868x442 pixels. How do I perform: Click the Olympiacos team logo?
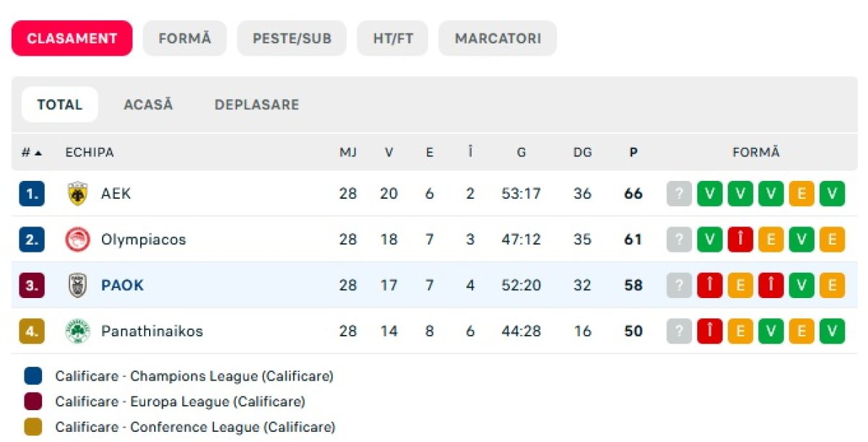(77, 239)
